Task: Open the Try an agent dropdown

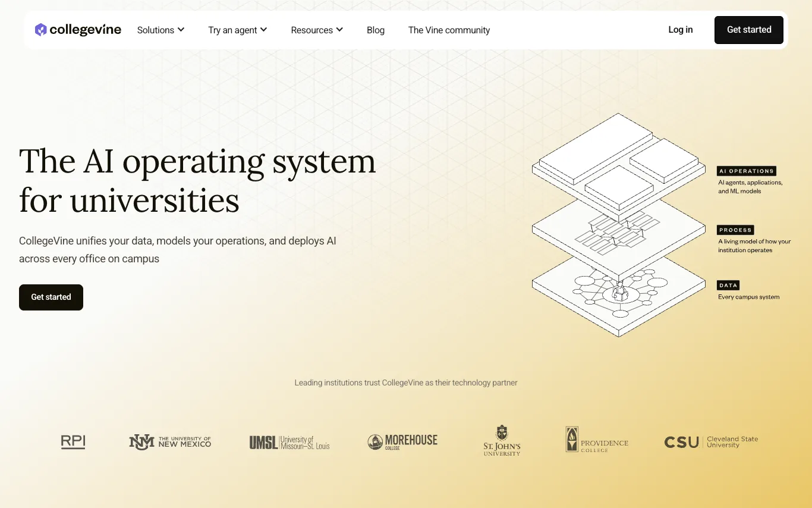Action: point(238,30)
